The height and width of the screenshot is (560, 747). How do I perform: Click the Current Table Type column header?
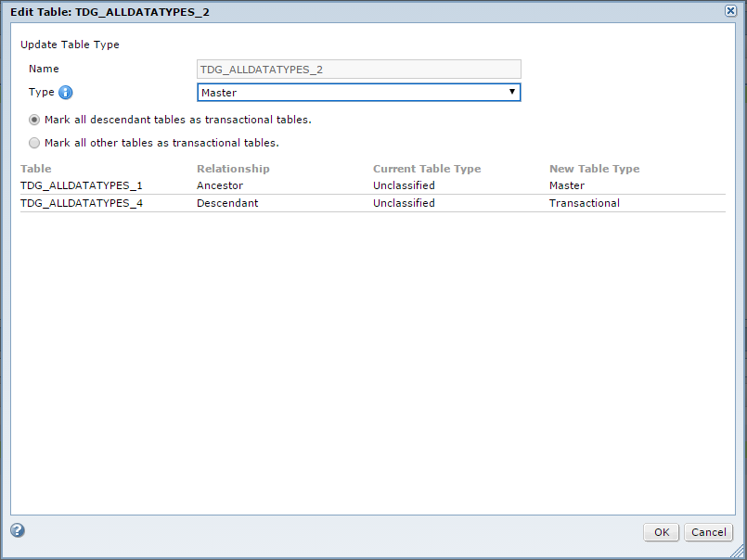pos(427,169)
